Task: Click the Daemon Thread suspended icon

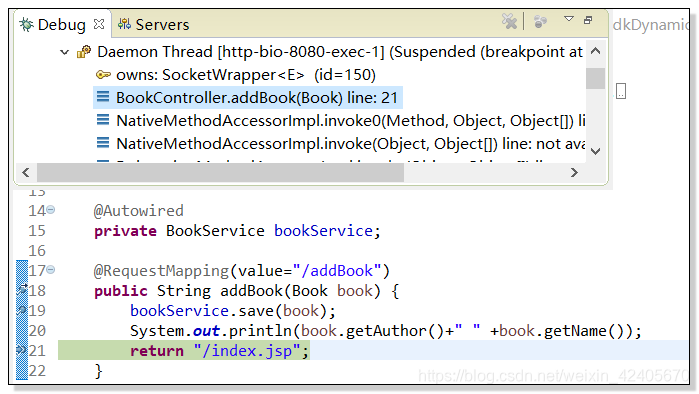Action: (84, 52)
